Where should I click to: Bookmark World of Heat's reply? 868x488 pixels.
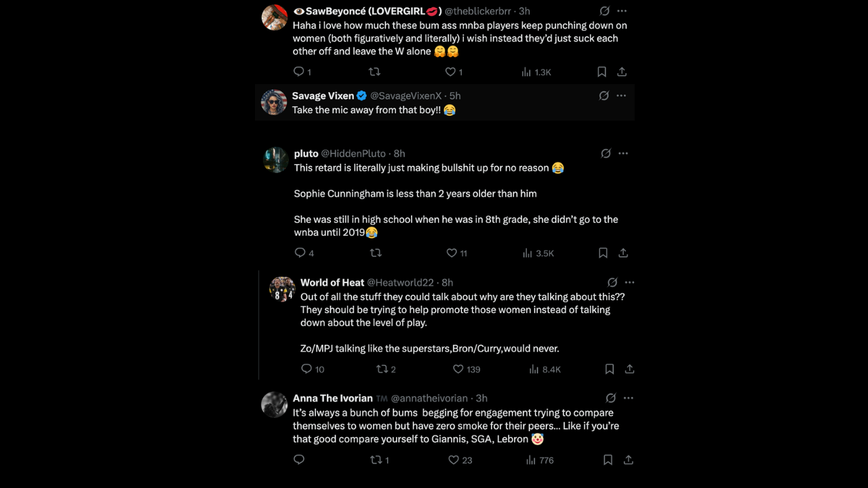609,369
